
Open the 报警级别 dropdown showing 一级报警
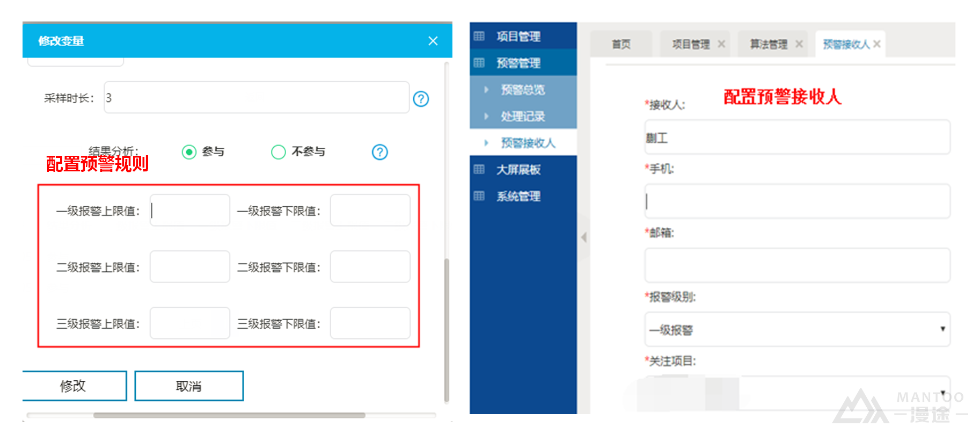(797, 329)
